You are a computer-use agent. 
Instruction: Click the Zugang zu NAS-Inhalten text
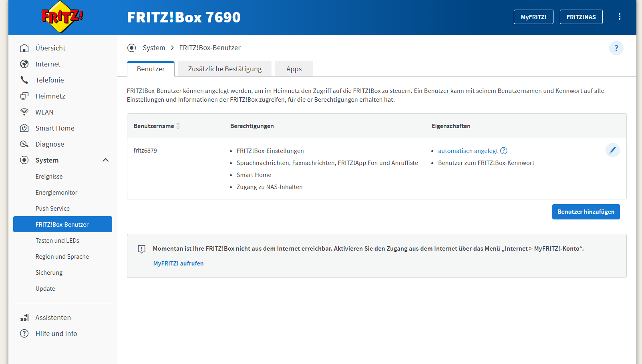[x=270, y=187]
